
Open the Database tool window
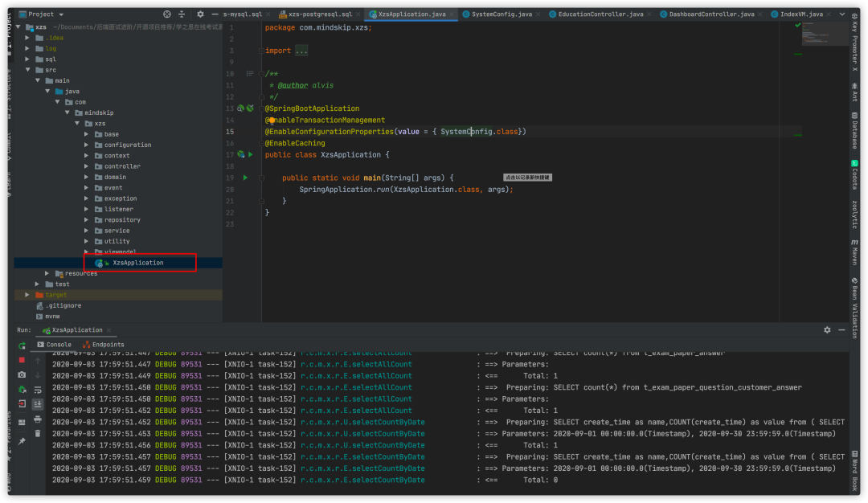854,130
